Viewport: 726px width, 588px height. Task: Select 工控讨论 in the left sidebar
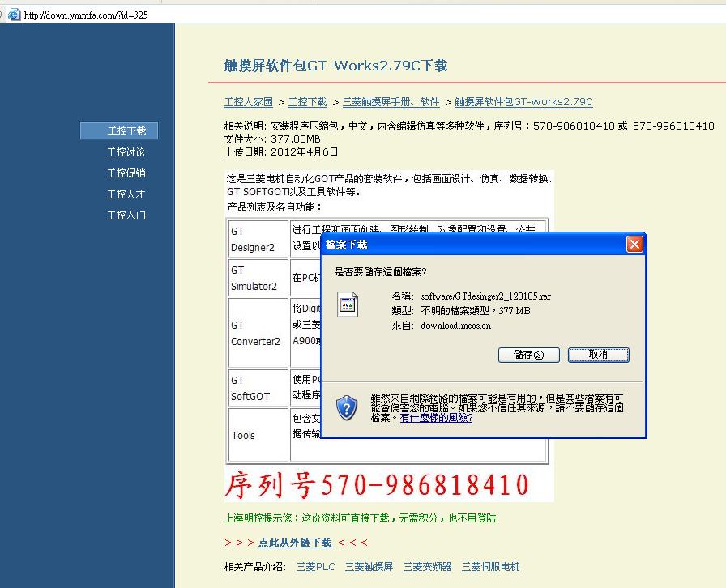pos(126,152)
